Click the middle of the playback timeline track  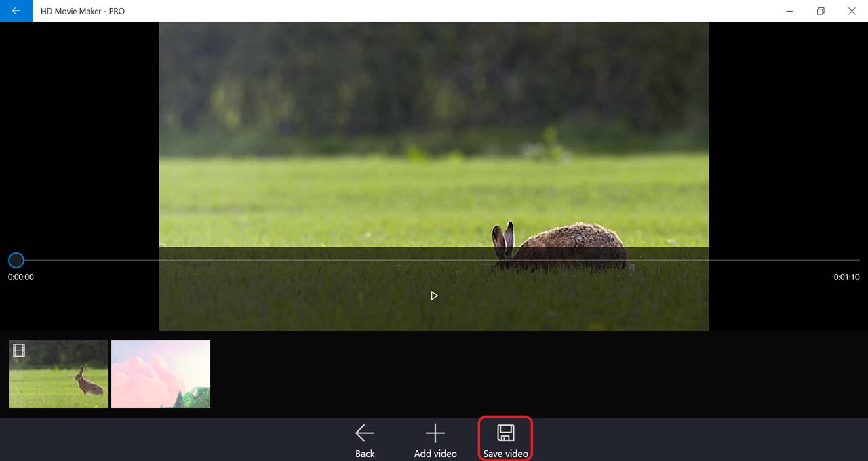[x=438, y=260]
